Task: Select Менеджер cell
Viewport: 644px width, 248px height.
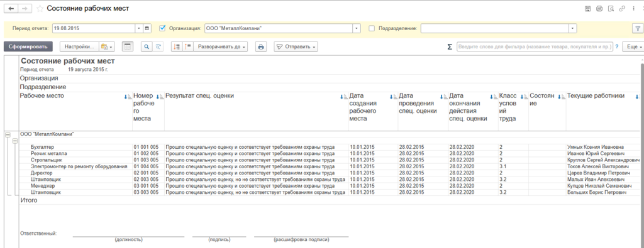Action: (43, 186)
